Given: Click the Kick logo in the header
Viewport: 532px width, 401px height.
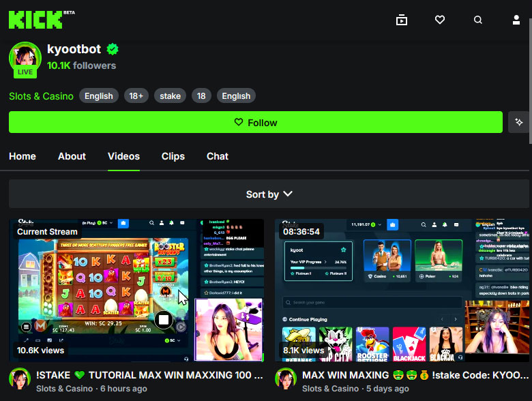Looking at the screenshot, I should [x=35, y=20].
